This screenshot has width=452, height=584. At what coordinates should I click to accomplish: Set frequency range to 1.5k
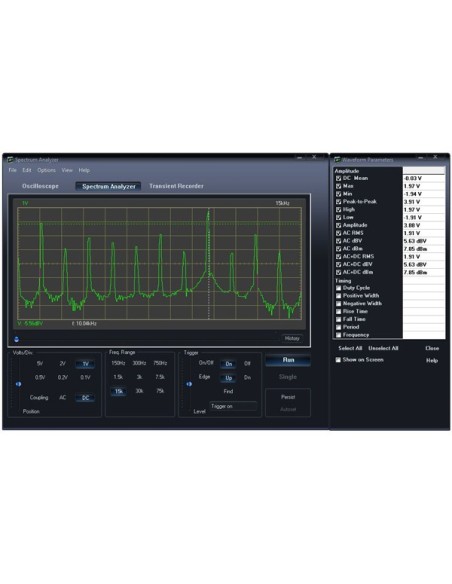(118, 377)
